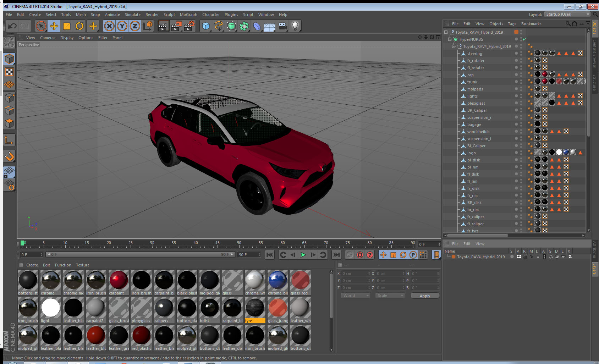Open the Content Browser side tab
The image size is (599, 364).
[595, 54]
